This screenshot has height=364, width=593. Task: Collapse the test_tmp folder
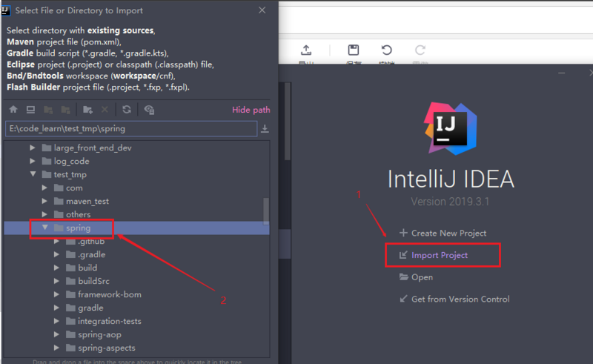(x=33, y=174)
